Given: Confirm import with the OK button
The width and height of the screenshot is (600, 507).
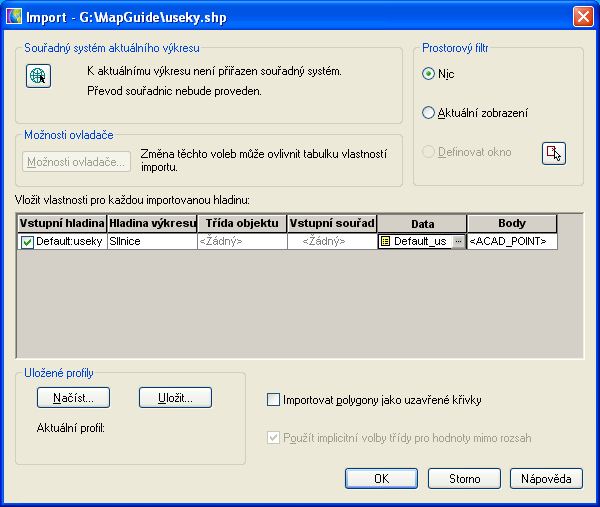Looking at the screenshot, I should click(x=381, y=479).
